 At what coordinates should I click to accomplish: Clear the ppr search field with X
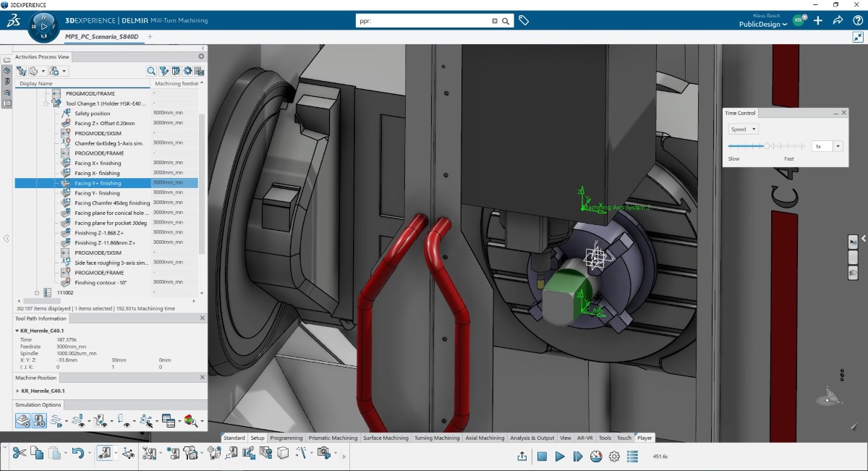(x=495, y=21)
